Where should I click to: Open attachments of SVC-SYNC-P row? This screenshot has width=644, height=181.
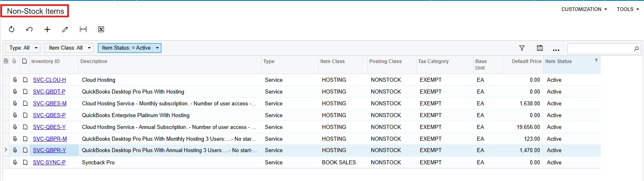tap(15, 162)
